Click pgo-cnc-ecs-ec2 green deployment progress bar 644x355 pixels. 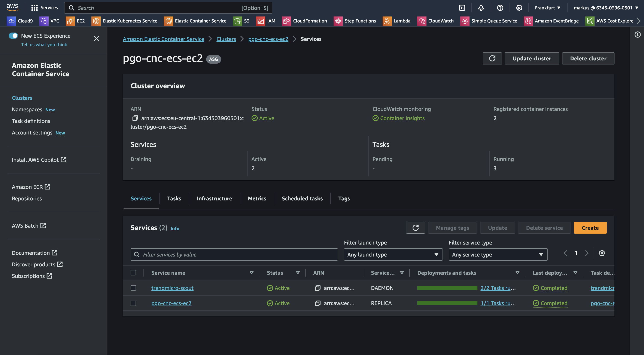(x=447, y=303)
